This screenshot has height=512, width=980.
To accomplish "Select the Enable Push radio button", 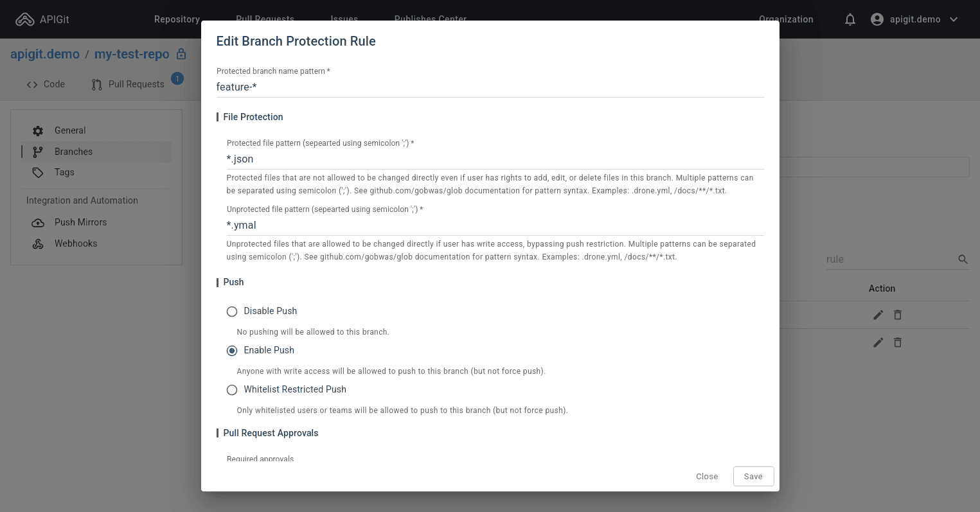I will pyautogui.click(x=232, y=351).
